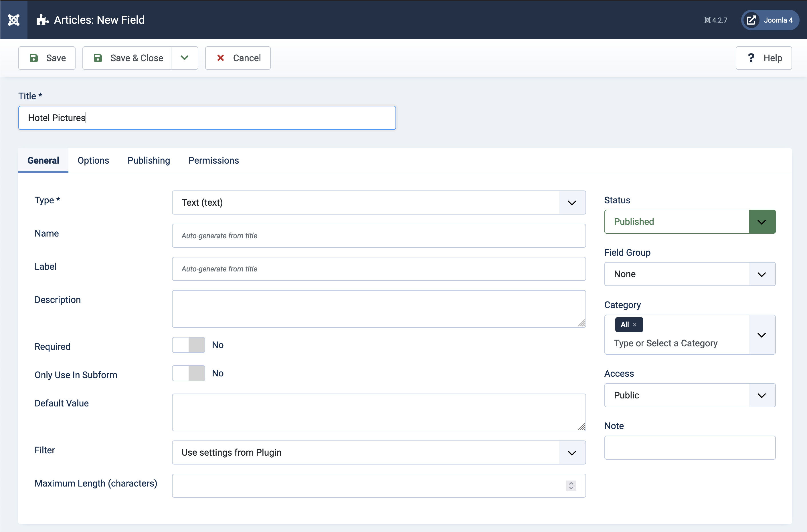
Task: Click Type or Select a Category field
Action: 665,343
